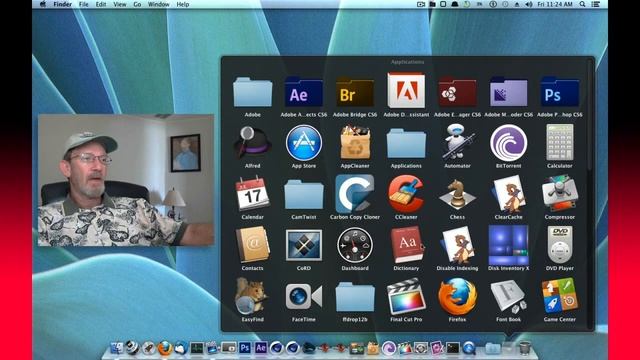The height and width of the screenshot is (360, 640).
Task: Launch Carbon Copy Cloner
Action: point(355,193)
